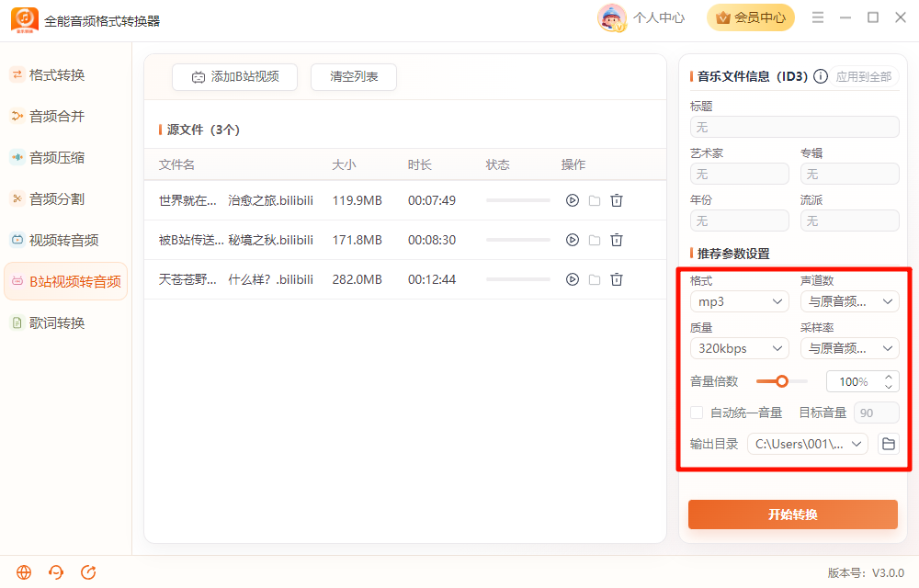Open 个人中心 link

[659, 17]
